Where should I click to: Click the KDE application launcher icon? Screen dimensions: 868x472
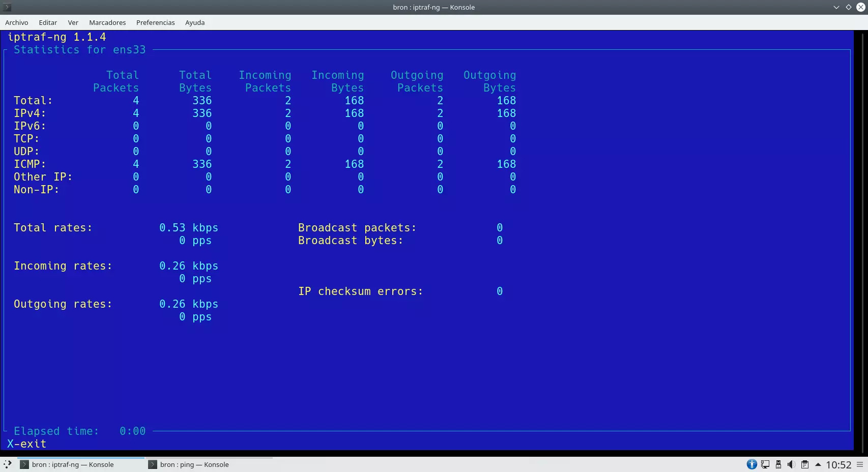tap(8, 464)
